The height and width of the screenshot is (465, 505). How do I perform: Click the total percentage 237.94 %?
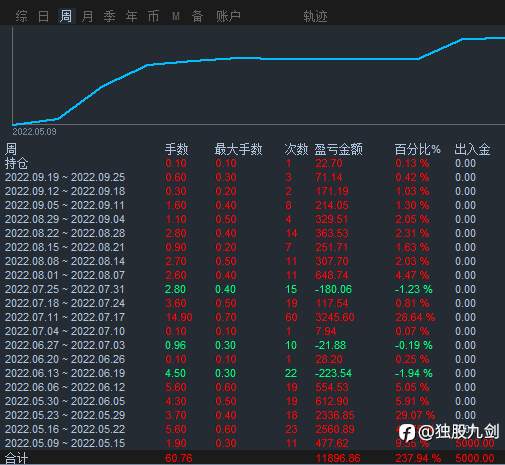tap(418, 459)
